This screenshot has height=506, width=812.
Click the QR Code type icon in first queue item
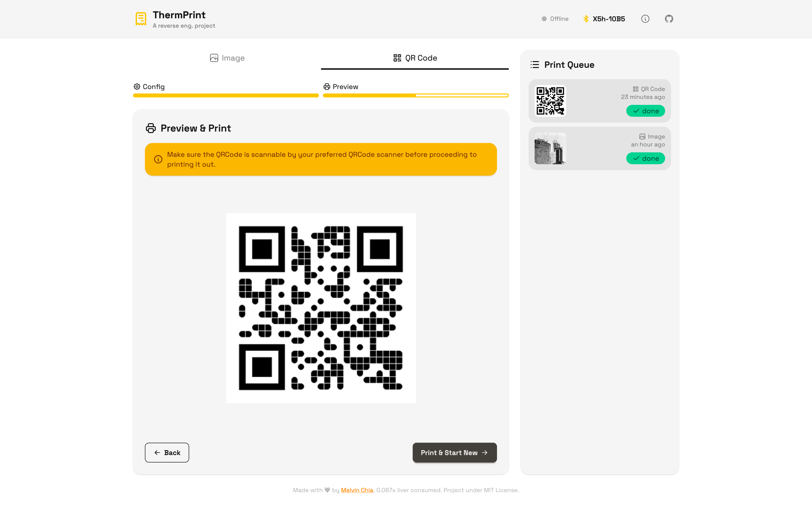tap(635, 89)
